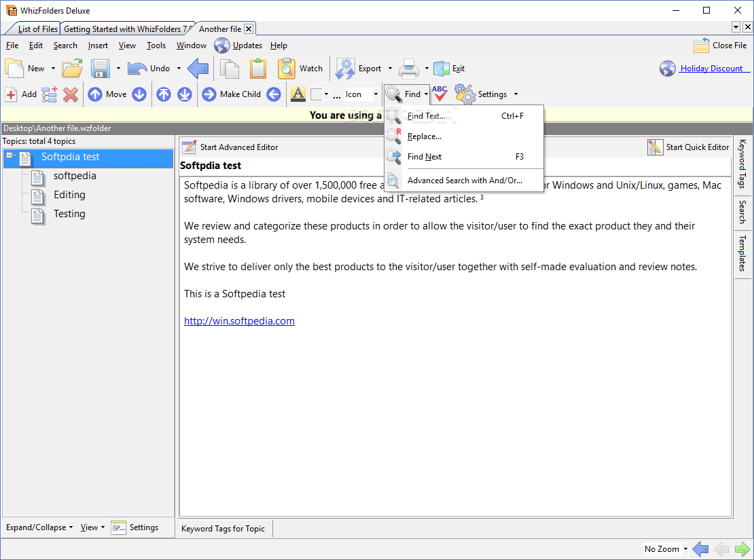This screenshot has height=560, width=754.
Task: Open the Settings toolbar dropdown arrow
Action: (x=516, y=94)
